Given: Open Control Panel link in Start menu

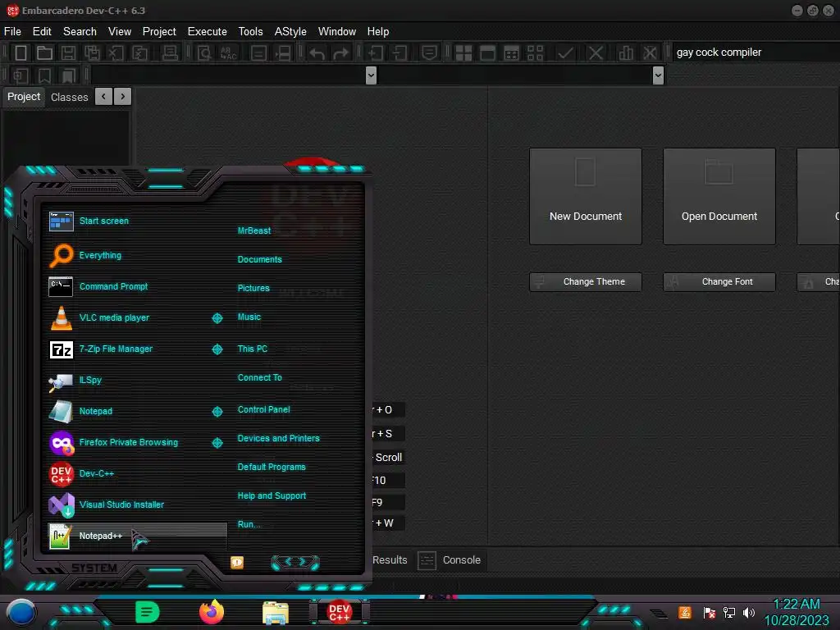Looking at the screenshot, I should (263, 409).
